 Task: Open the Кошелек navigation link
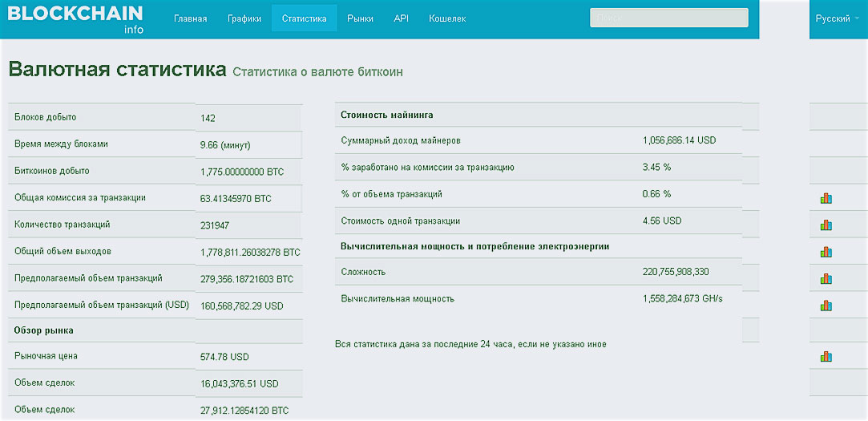coord(447,18)
